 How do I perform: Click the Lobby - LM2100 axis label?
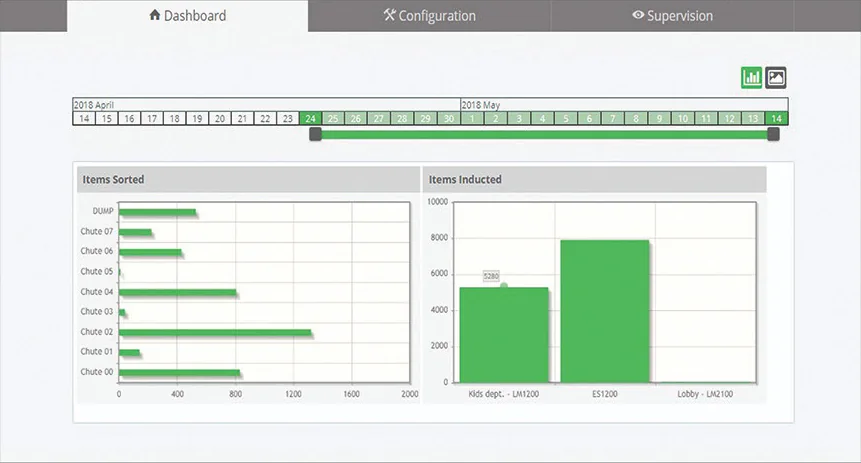coord(705,394)
